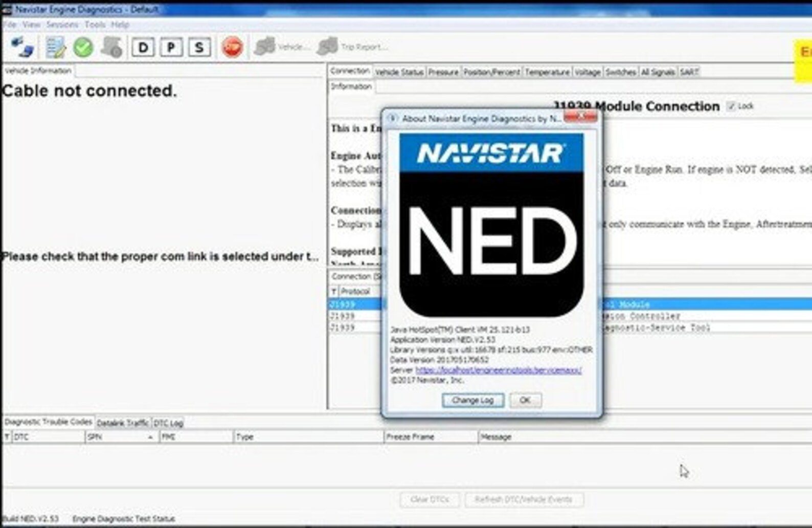The width and height of the screenshot is (812, 528).
Task: Click OK in the About dialog
Action: tap(525, 400)
